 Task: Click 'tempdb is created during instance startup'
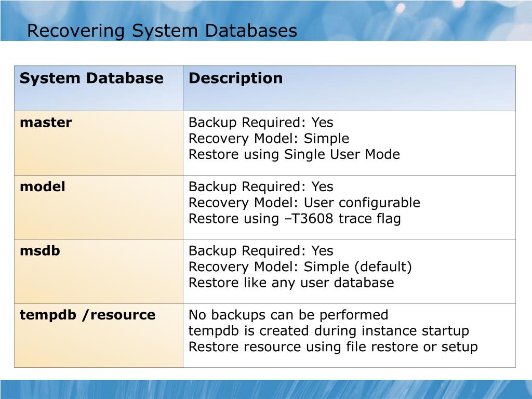(x=329, y=331)
